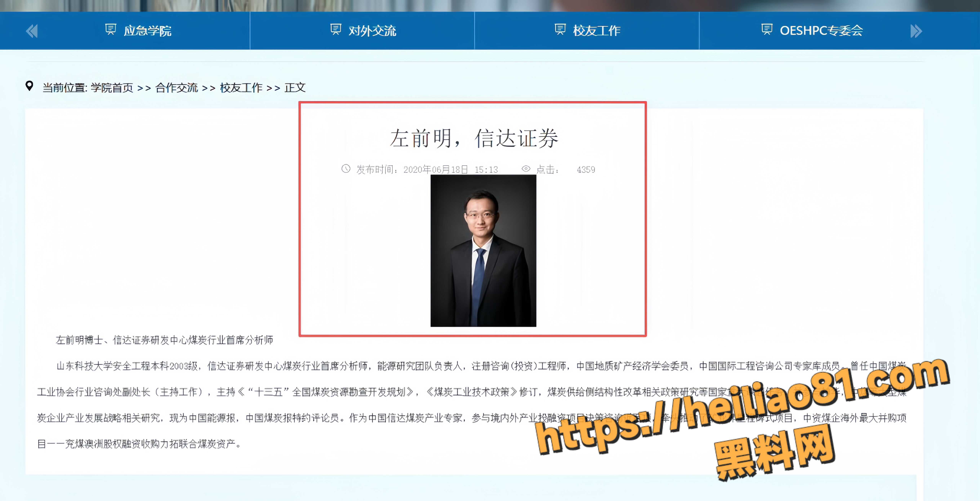Viewport: 980px width, 501px height.
Task: Open 校友工作 breadcrumb link
Action: (241, 88)
